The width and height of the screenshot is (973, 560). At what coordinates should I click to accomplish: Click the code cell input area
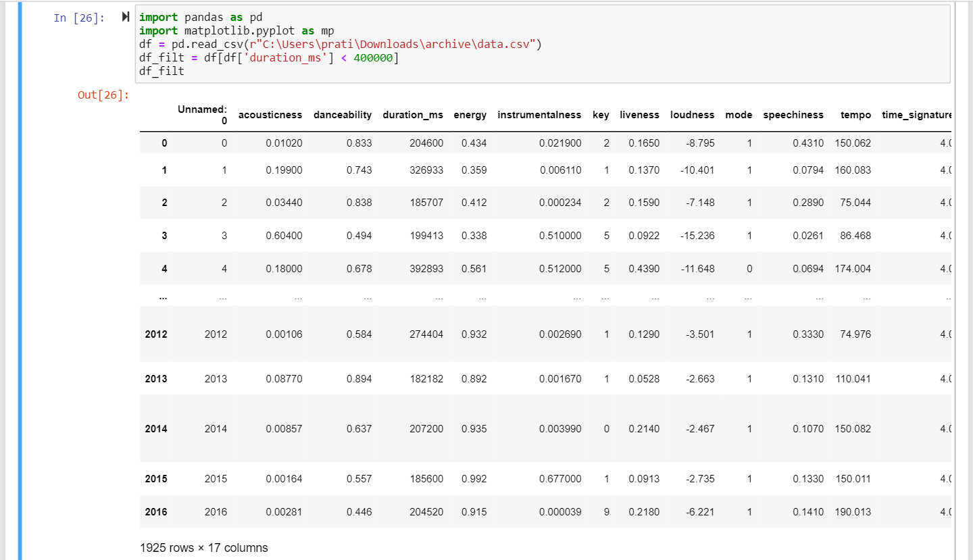[x=543, y=44]
